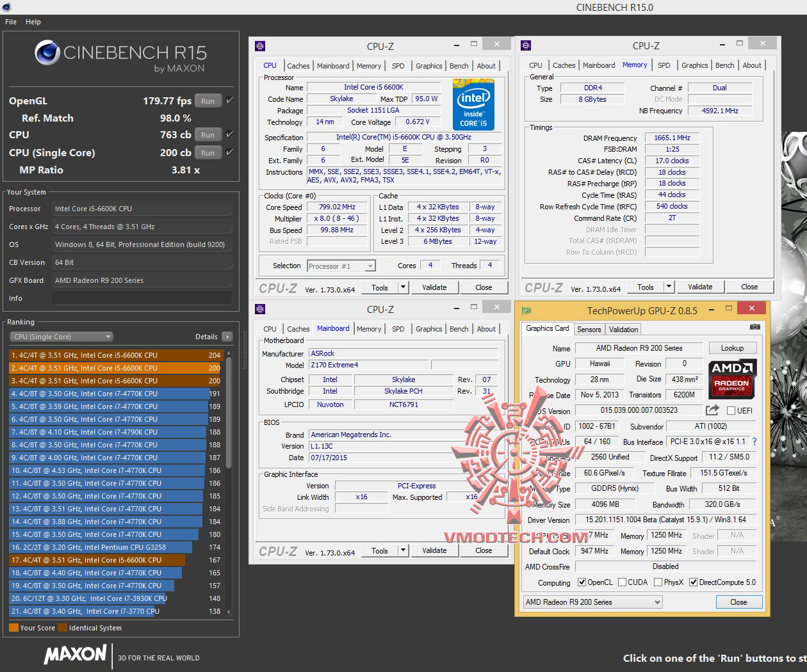Click the Cinebench logo sphere icon
807x672 pixels.
(x=47, y=52)
